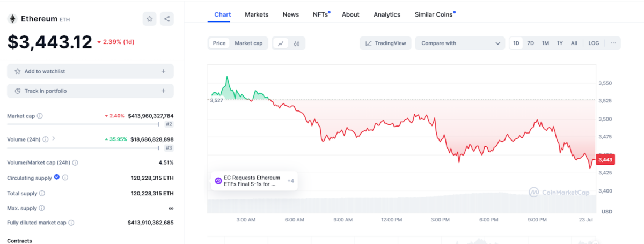Click the Market cap rank #2 badge
644x244 pixels.
click(x=169, y=124)
